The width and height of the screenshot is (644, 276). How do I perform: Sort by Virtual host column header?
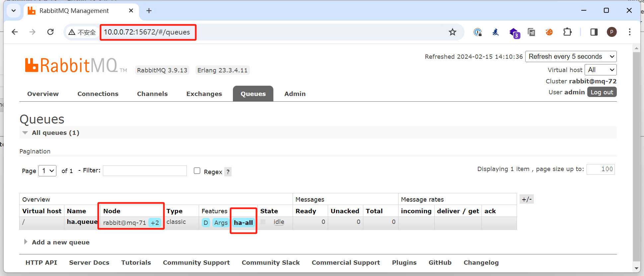(x=42, y=211)
